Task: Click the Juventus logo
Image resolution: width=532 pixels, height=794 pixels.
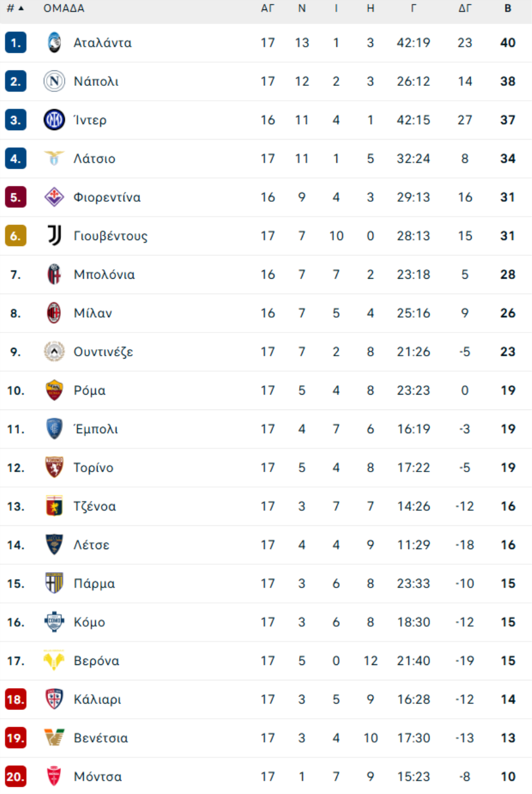Action: click(x=54, y=235)
